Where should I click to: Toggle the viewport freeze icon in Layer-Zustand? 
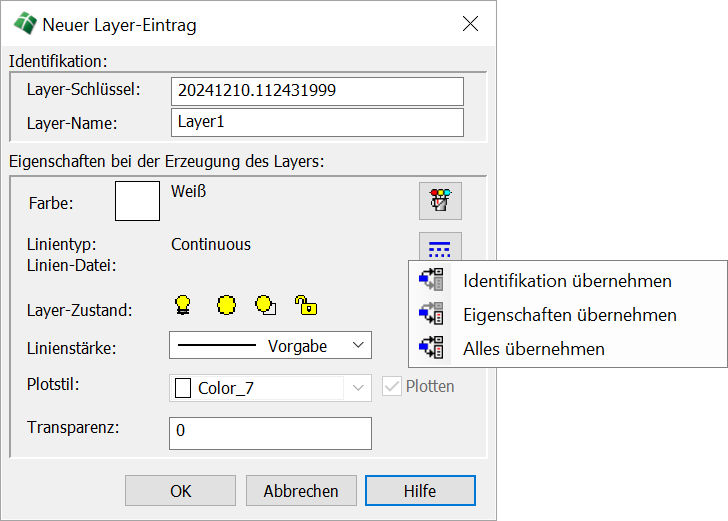pos(266,305)
